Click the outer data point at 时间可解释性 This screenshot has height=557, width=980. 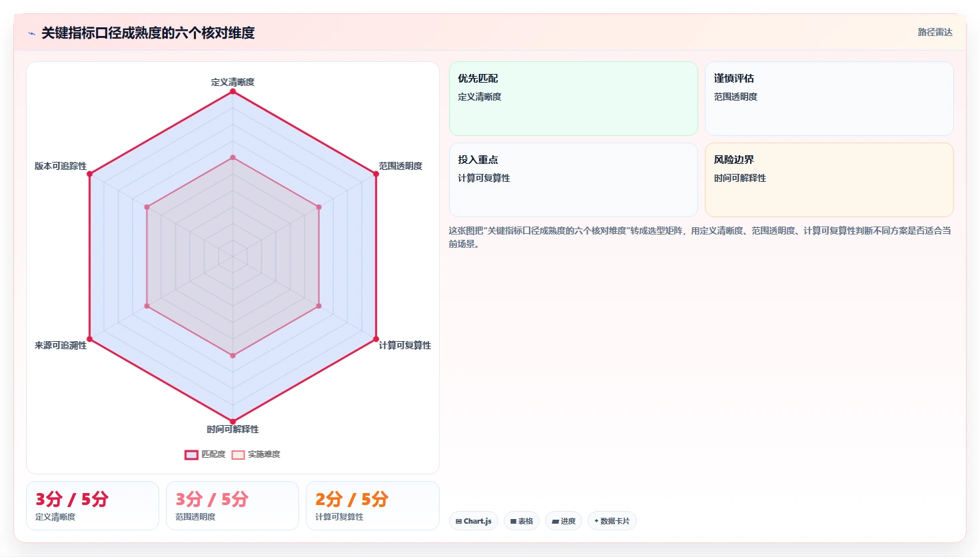233,422
